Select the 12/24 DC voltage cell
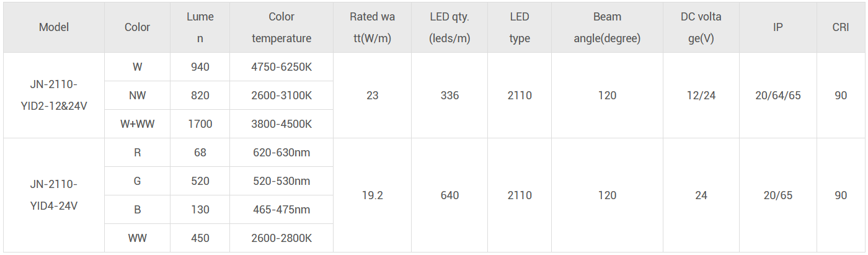 click(x=701, y=96)
